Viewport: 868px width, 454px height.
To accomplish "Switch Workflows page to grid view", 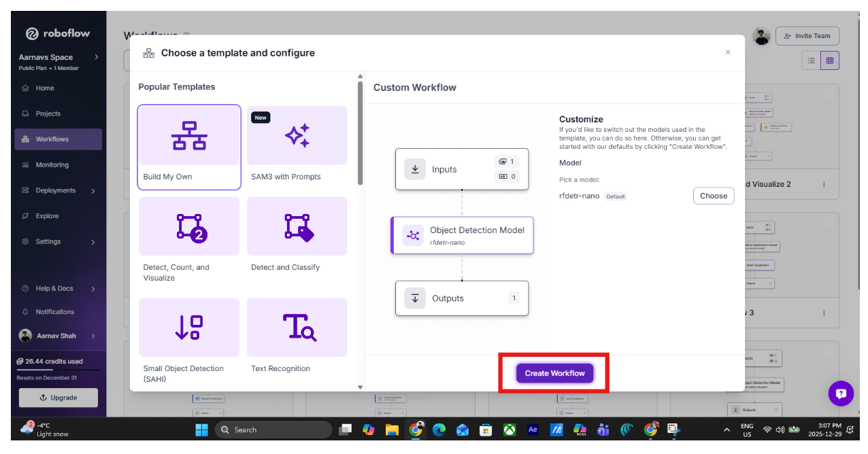I will pos(830,60).
